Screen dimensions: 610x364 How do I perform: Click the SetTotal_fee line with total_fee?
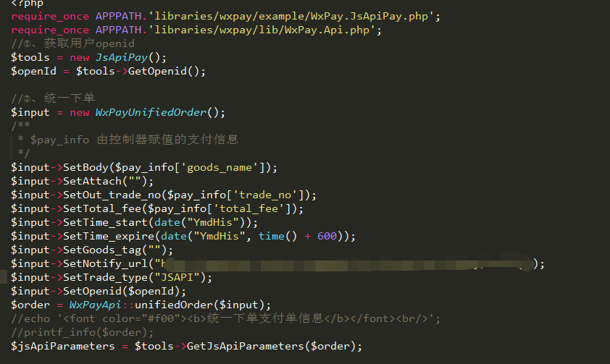click(x=156, y=208)
